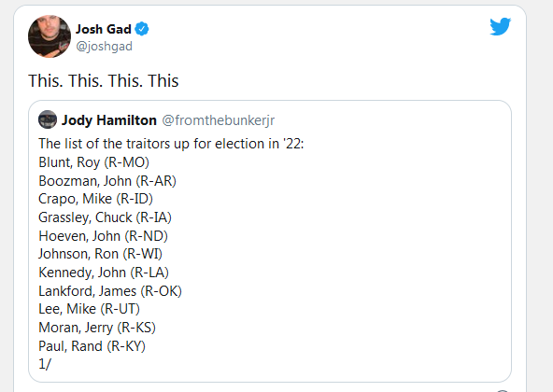Select the "Kennedy, John (R-LA)" line
Image resolution: width=553 pixels, height=392 pixels.
click(104, 273)
